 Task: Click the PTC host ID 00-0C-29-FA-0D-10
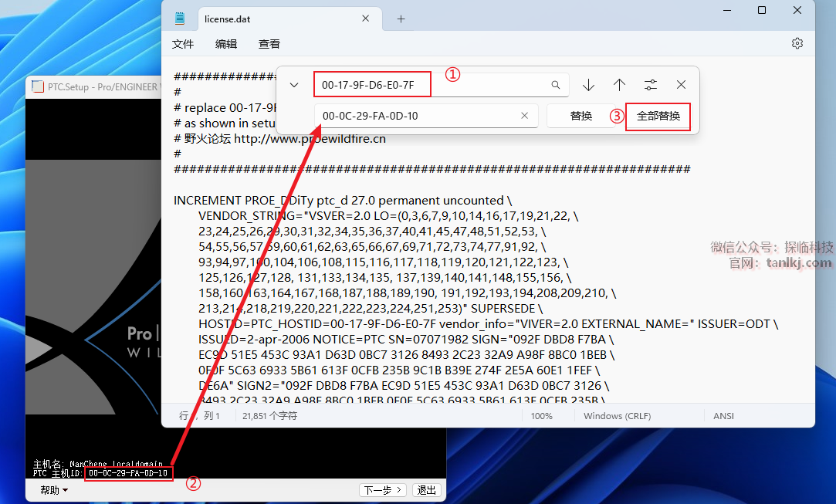click(x=128, y=473)
